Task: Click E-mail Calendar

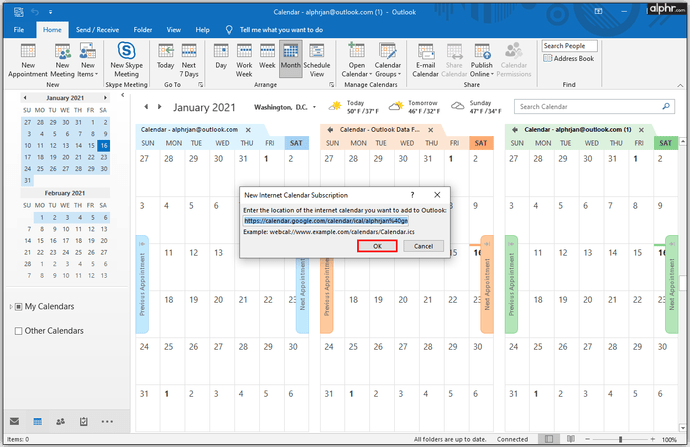Action: (425, 60)
